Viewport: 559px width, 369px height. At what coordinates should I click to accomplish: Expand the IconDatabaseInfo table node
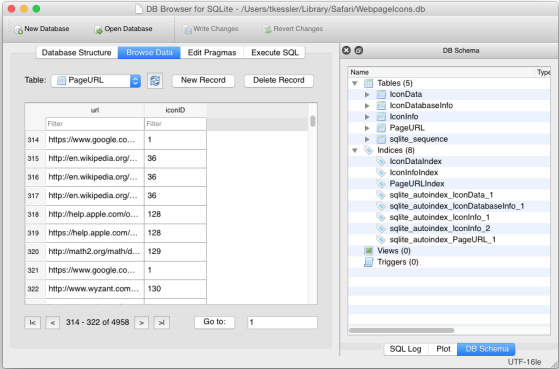coord(367,106)
